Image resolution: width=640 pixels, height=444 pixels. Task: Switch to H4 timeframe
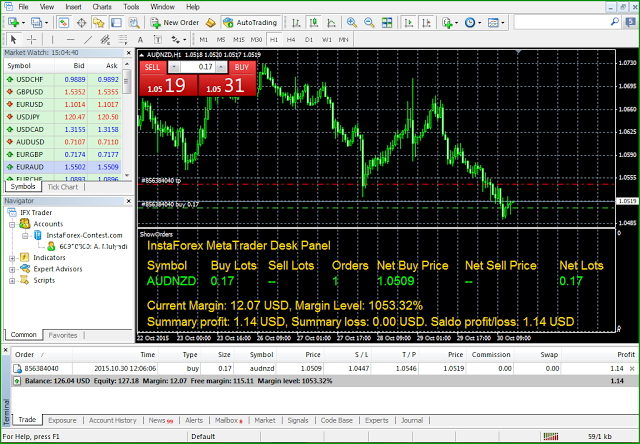pyautogui.click(x=291, y=40)
